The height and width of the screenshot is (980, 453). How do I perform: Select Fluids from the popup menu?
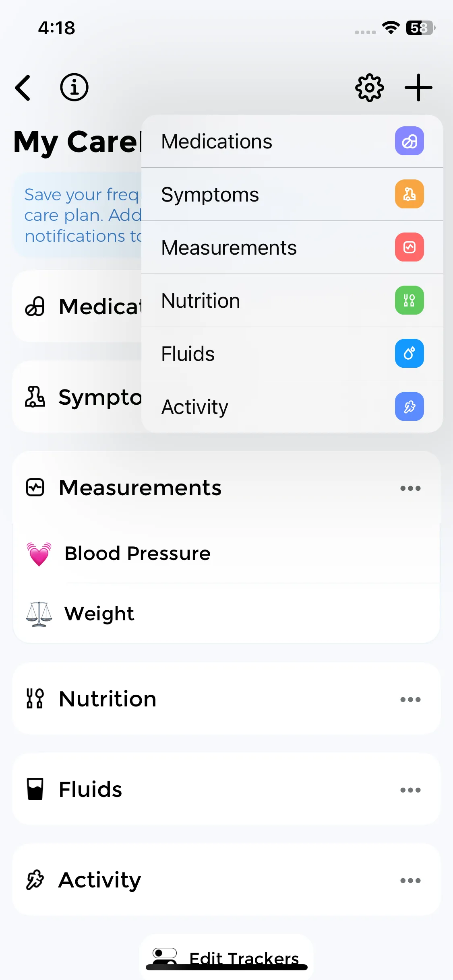[x=188, y=354]
